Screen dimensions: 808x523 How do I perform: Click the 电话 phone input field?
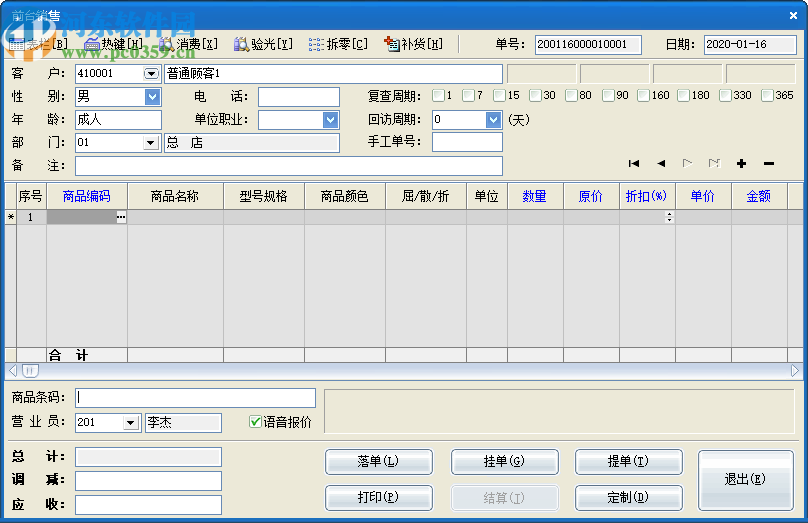pyautogui.click(x=299, y=97)
